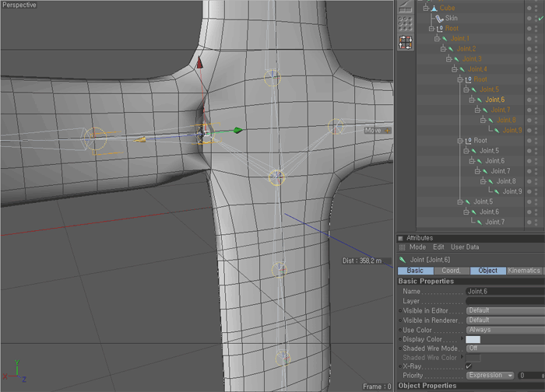The width and height of the screenshot is (545, 392).
Task: Collapse the Joint.4 tree node
Action: [x=455, y=69]
